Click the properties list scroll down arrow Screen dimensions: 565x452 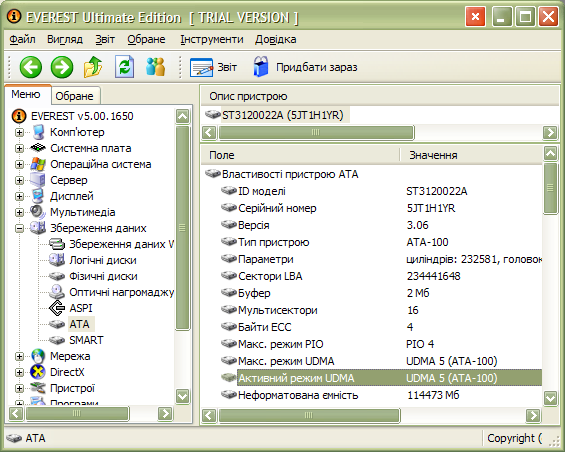click(x=551, y=398)
